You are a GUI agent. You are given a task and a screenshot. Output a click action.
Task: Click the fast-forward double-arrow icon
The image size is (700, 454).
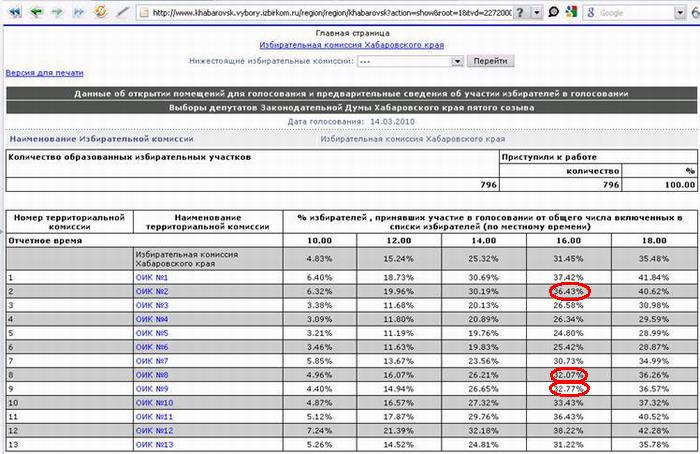[x=77, y=13]
